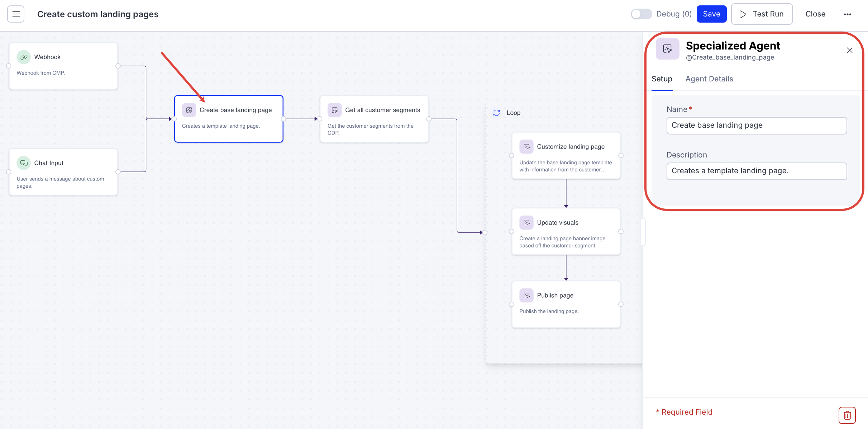Click the Webhook node link icon

pos(24,57)
